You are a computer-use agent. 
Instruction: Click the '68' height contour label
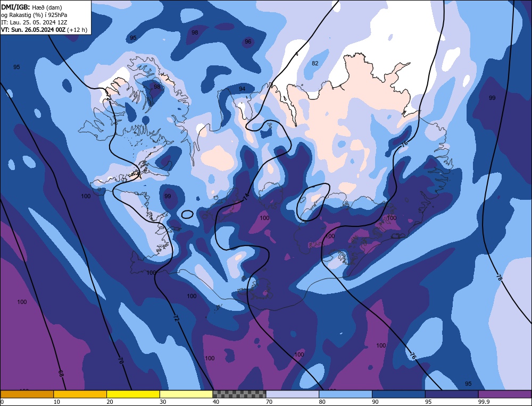point(61,374)
